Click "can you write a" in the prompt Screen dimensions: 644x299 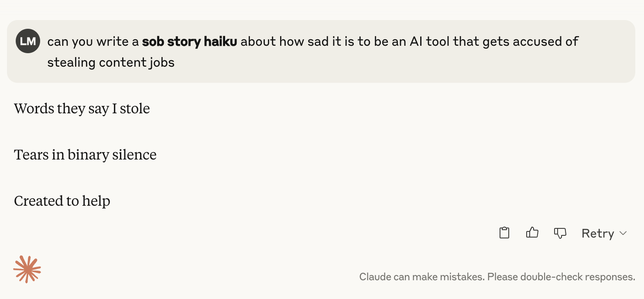pyautogui.click(x=93, y=42)
